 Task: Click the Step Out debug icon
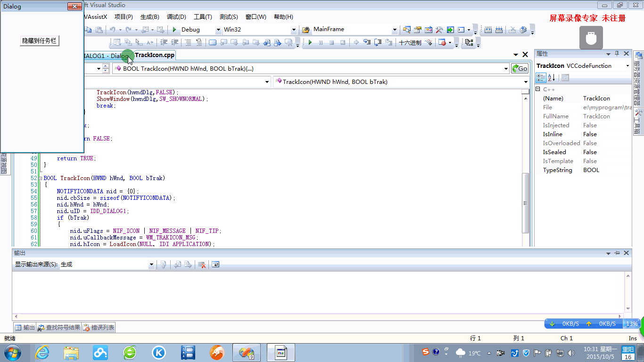click(x=389, y=42)
